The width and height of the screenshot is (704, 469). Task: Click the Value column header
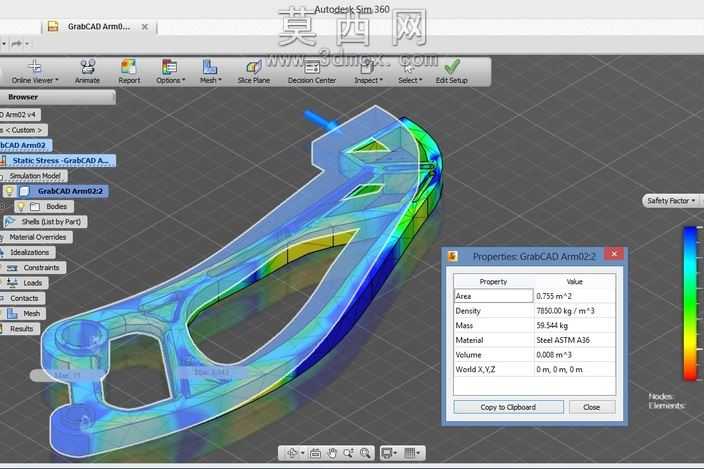pos(574,281)
